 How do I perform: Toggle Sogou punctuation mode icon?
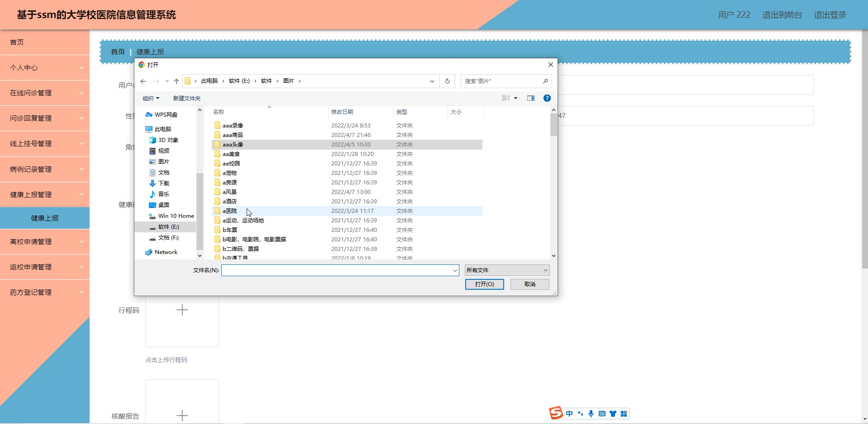[x=580, y=414]
